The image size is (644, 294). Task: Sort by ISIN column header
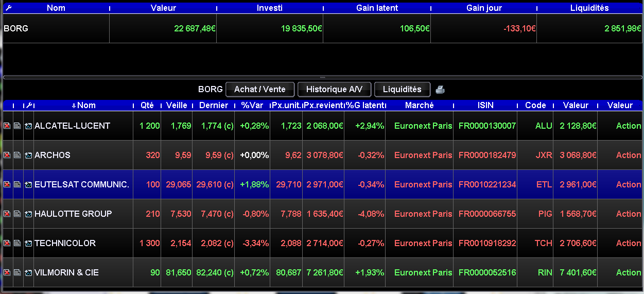point(485,105)
